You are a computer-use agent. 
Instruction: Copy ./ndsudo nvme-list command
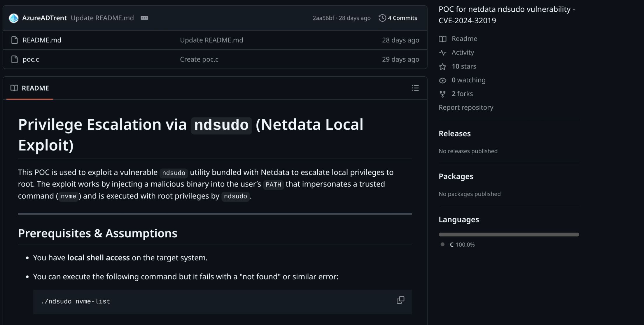[x=400, y=300]
